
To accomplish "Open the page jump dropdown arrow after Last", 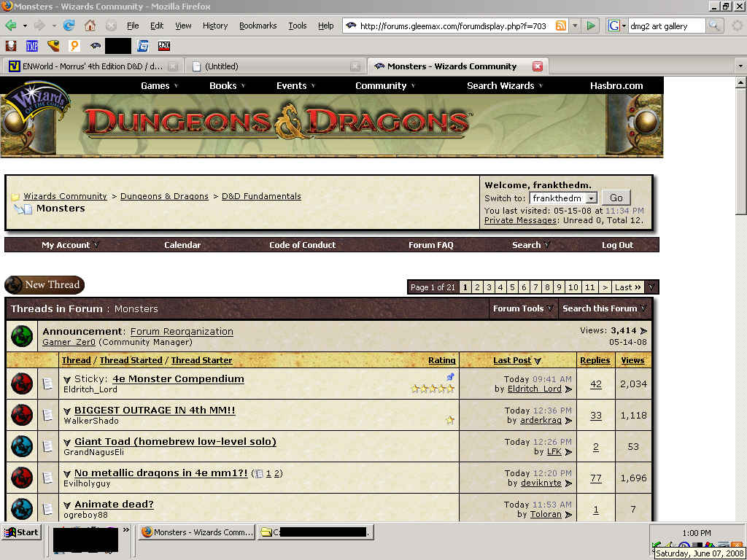I will point(651,287).
